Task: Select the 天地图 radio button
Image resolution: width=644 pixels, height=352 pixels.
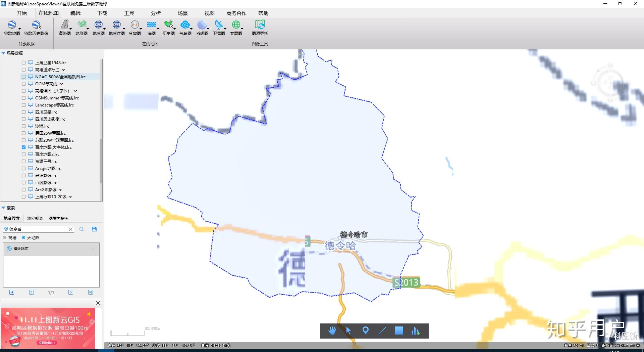Action: (x=23, y=237)
